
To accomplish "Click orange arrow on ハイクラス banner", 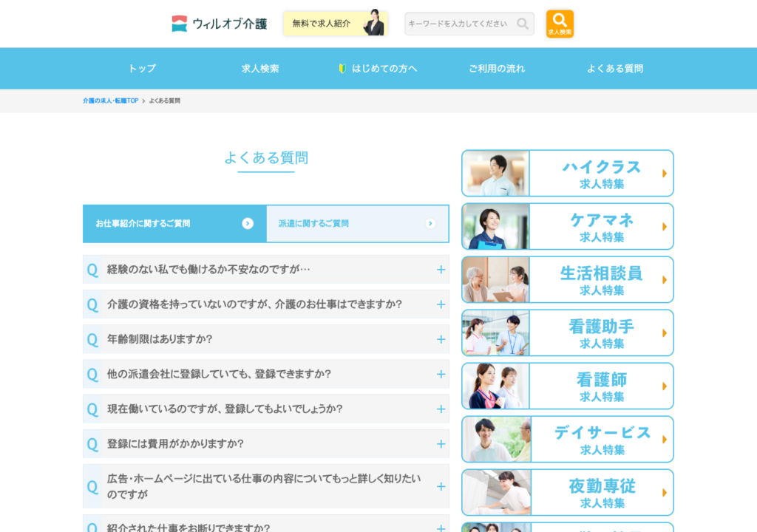I will [x=665, y=174].
